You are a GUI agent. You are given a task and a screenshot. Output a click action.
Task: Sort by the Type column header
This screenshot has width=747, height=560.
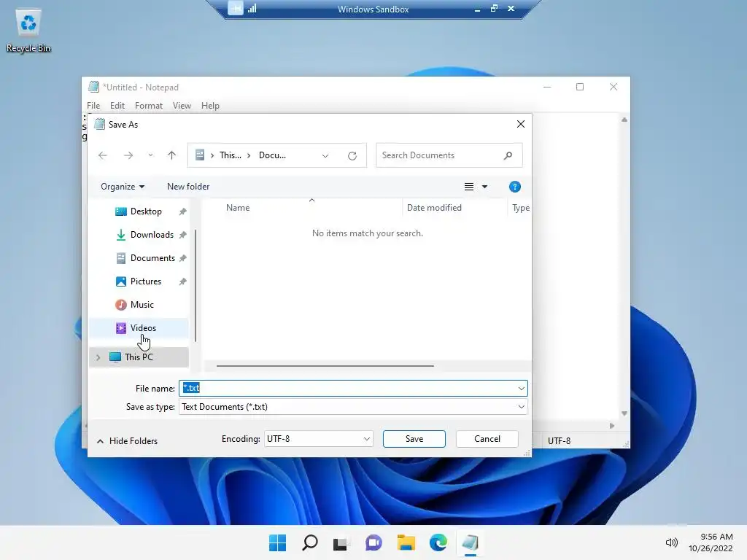click(x=520, y=208)
